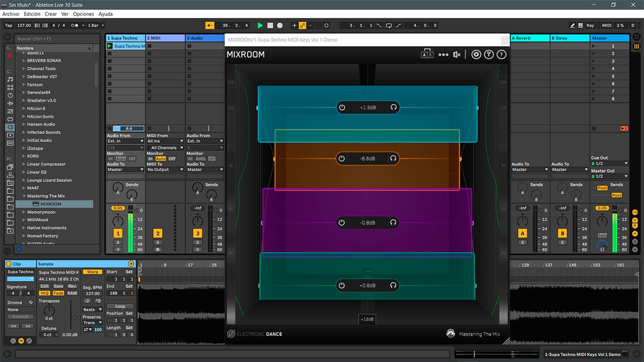Expand the Native Instruments folder
This screenshot has height=362, width=644.
[24, 228]
